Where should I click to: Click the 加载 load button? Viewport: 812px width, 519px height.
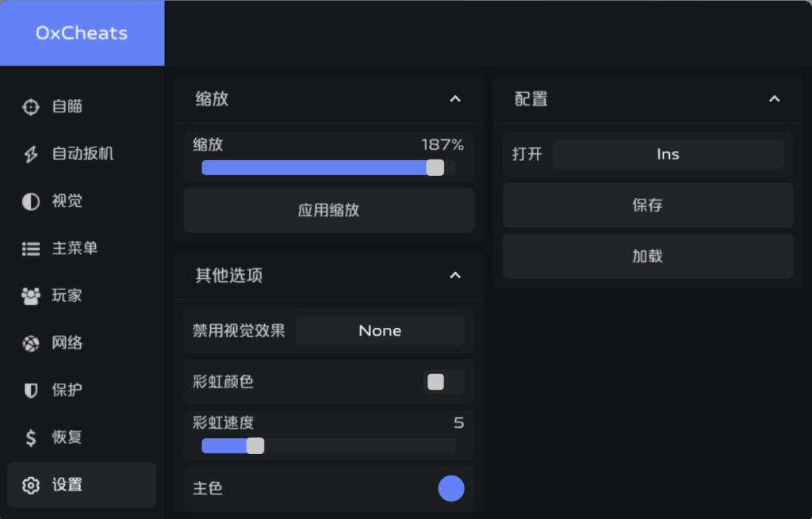pyautogui.click(x=647, y=256)
